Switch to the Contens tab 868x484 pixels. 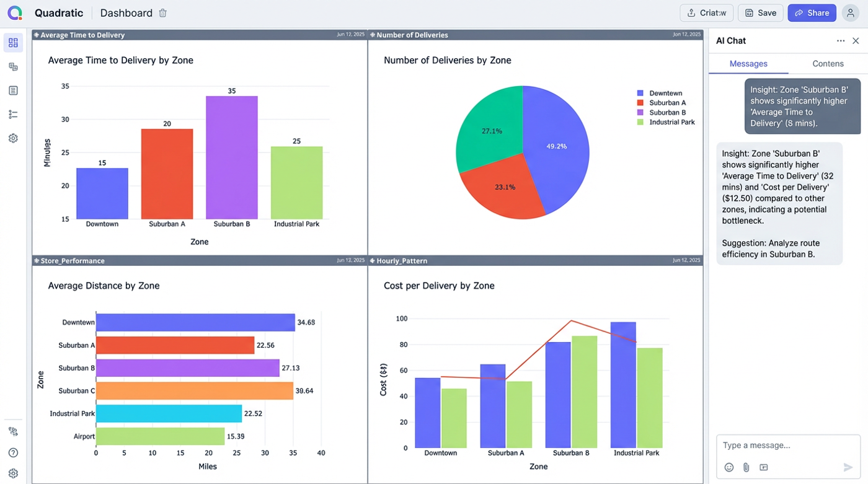pyautogui.click(x=828, y=63)
